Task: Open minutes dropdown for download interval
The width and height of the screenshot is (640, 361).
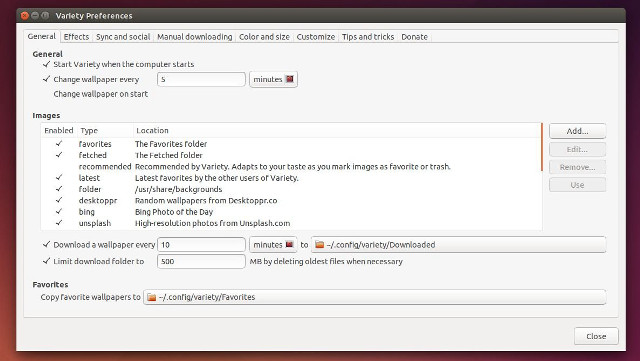Action: (273, 245)
